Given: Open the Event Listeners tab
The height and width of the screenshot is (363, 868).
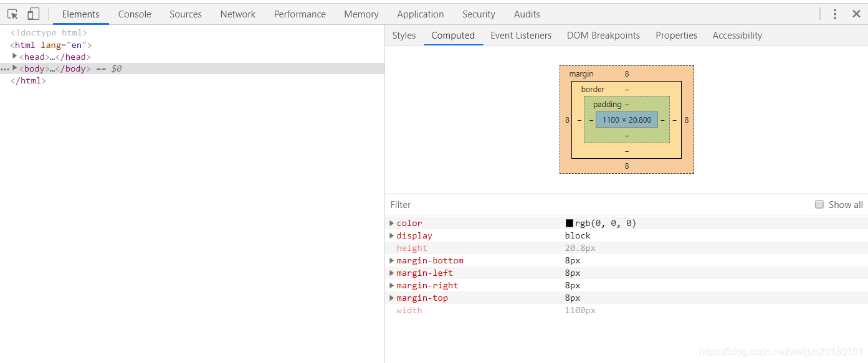Looking at the screenshot, I should (521, 35).
